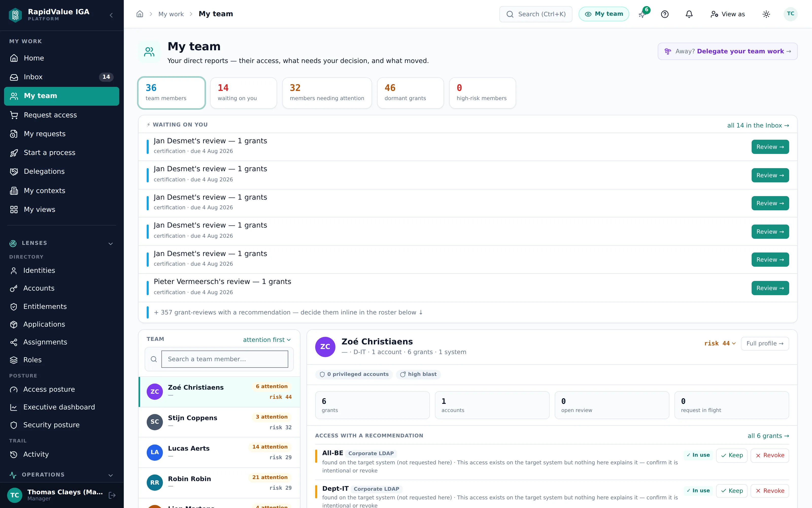The image size is (812, 508).
Task: Select Stijn Coppens in the team list
Action: (x=219, y=422)
